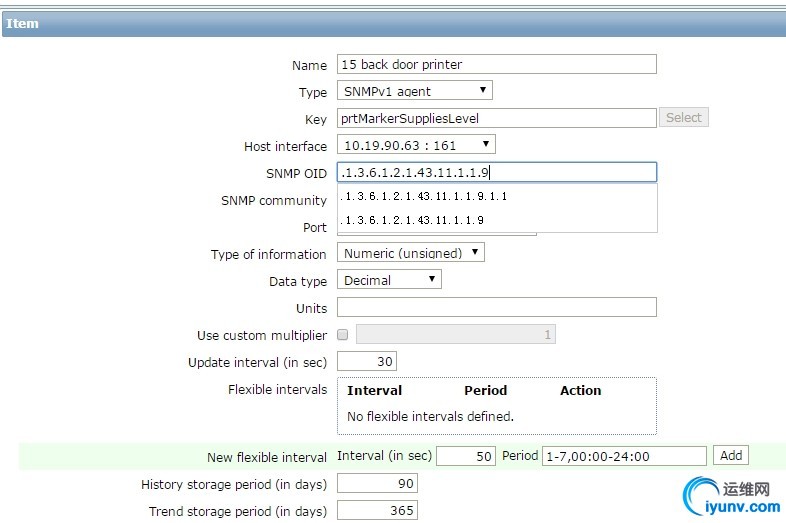The height and width of the screenshot is (523, 786).
Task: Click the Interval column header
Action: [374, 390]
